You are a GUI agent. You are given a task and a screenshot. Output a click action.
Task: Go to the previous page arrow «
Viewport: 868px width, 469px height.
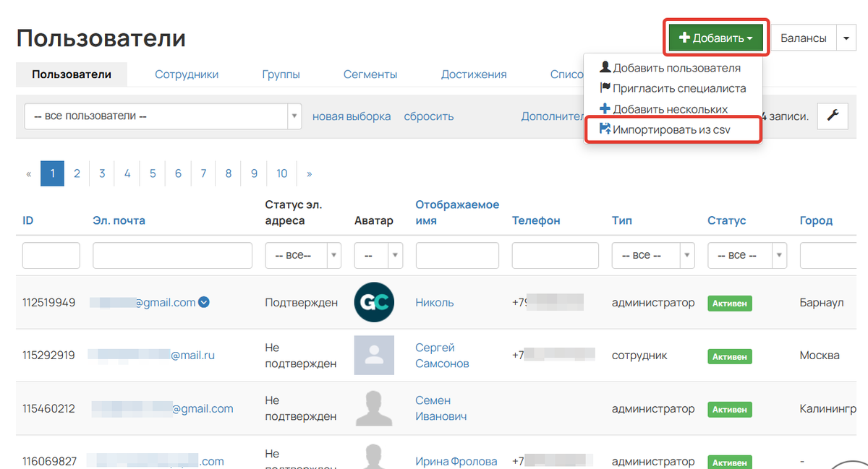click(x=29, y=173)
